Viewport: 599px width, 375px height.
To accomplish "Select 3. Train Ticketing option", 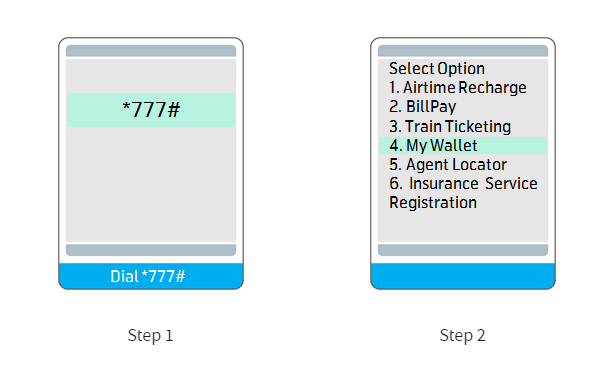I will 450,126.
